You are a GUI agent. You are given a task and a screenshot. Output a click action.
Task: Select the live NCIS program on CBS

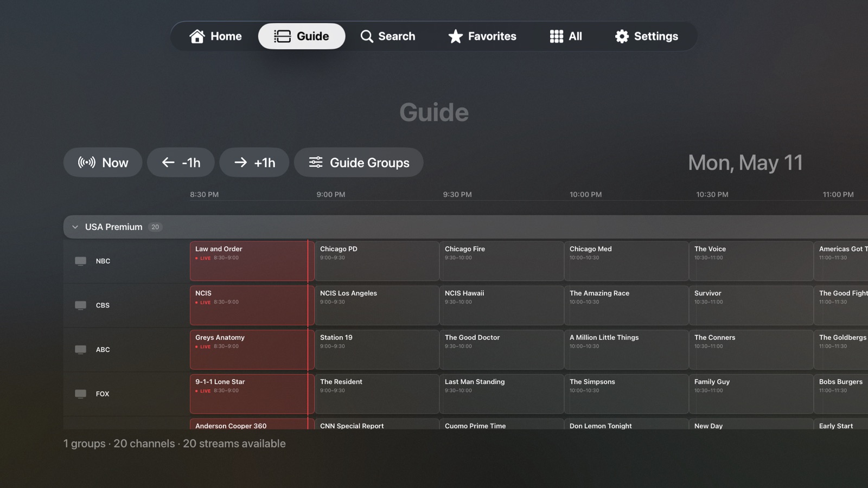click(x=252, y=305)
